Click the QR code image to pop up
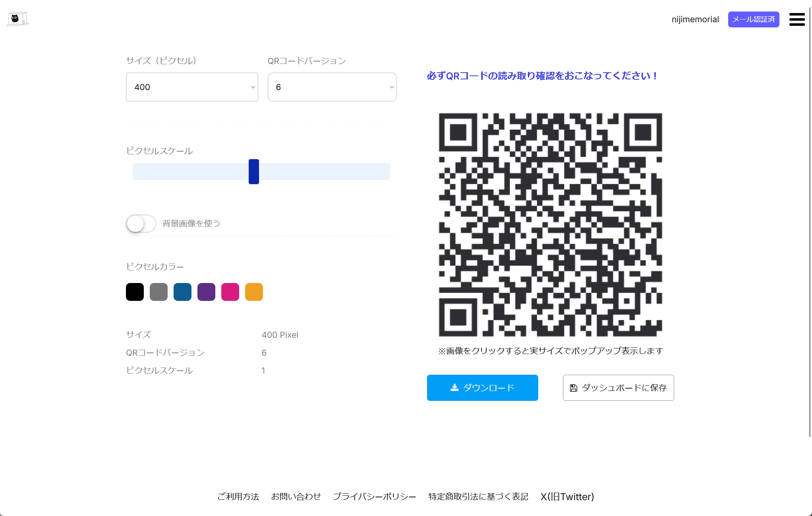This screenshot has height=516, width=812. pos(550,225)
